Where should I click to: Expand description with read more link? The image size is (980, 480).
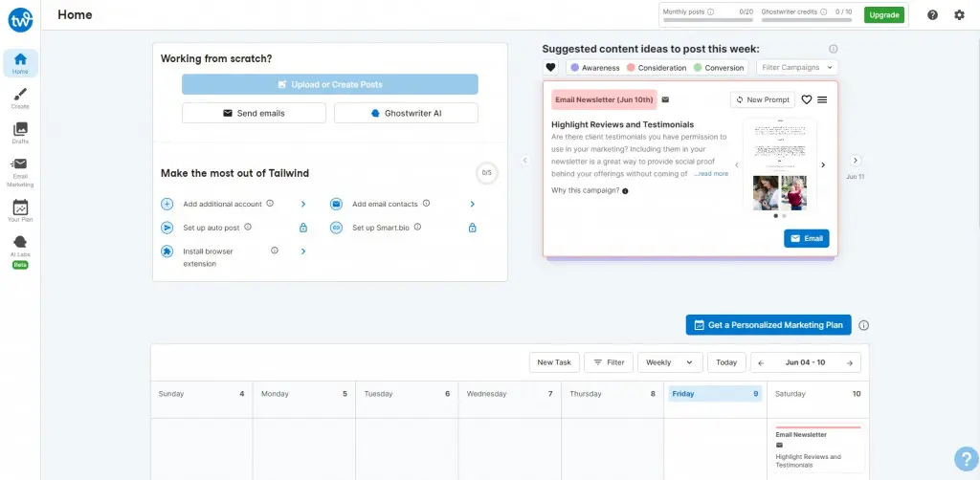(711, 174)
